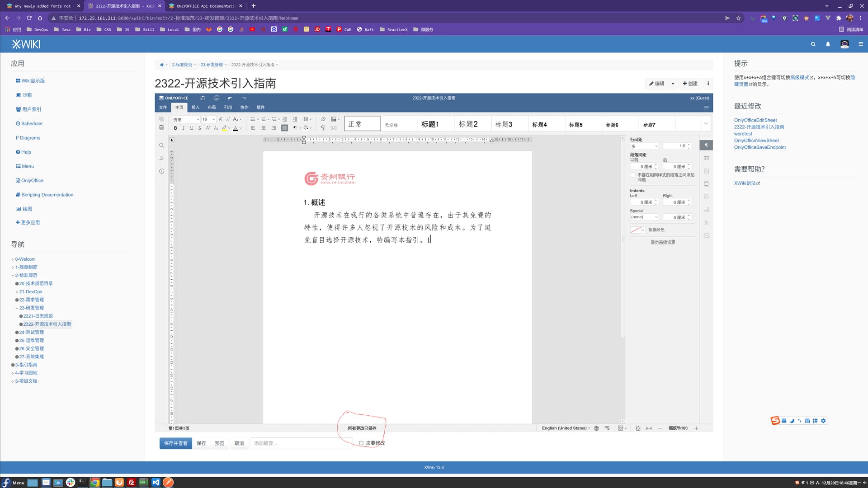This screenshot has height=488, width=868.
Task: Open dropdown arrow next to 编辑 button
Action: pos(673,84)
